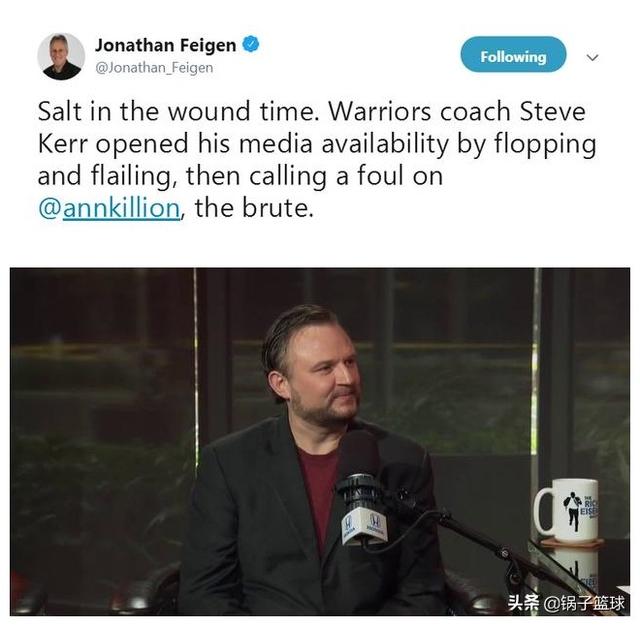
Task: Open Jonathan Feigen's profile avatar
Action: [x=61, y=56]
